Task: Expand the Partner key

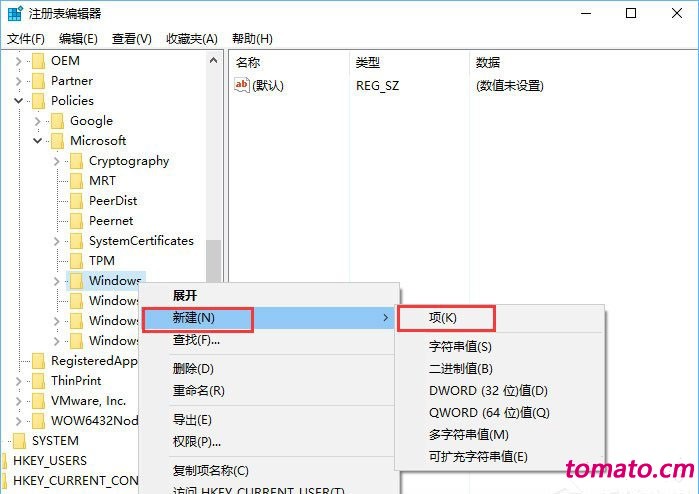Action: (x=18, y=81)
